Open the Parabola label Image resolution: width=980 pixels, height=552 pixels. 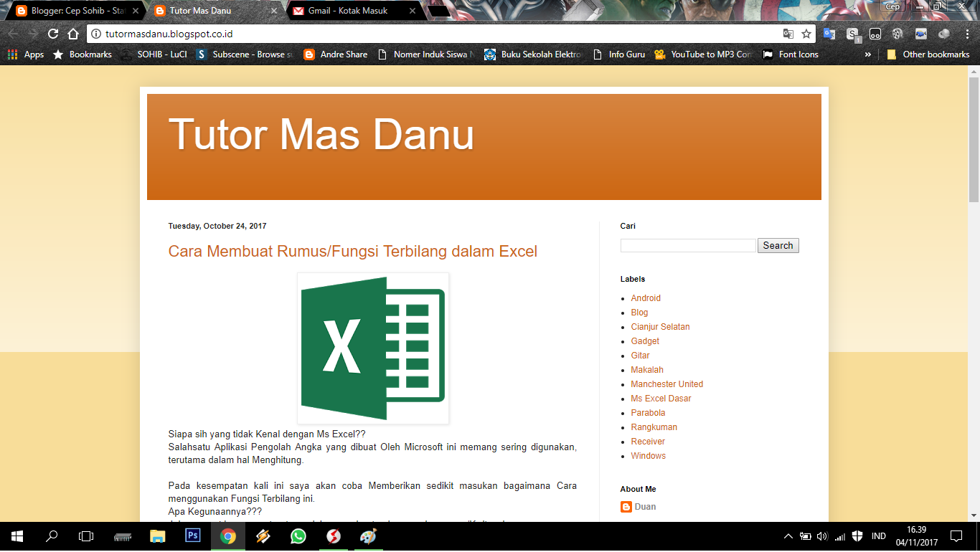(648, 413)
